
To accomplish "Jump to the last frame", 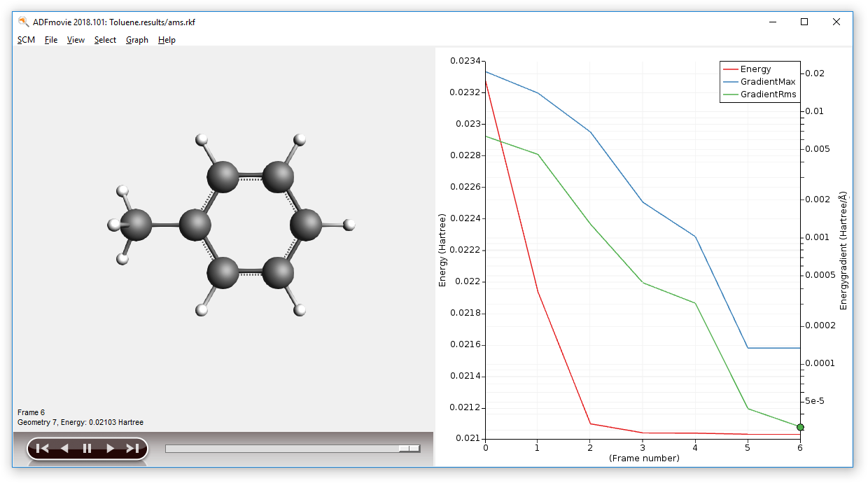I will (x=132, y=449).
